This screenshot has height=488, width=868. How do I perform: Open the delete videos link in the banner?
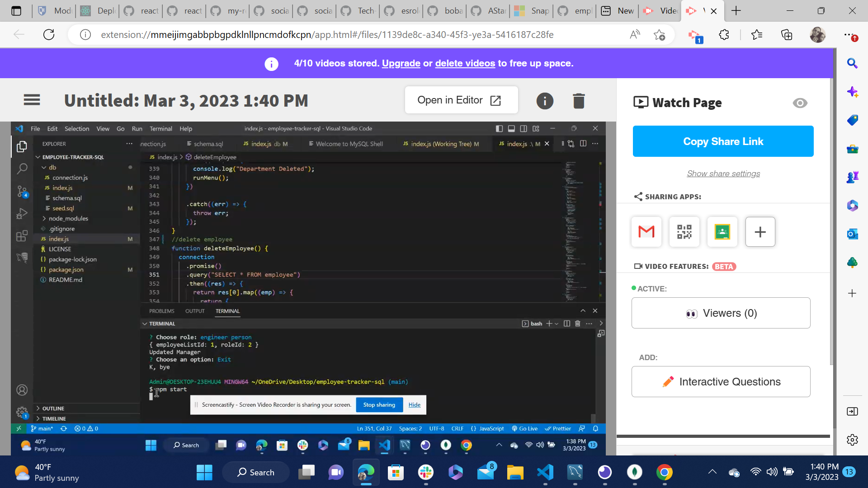click(465, 63)
